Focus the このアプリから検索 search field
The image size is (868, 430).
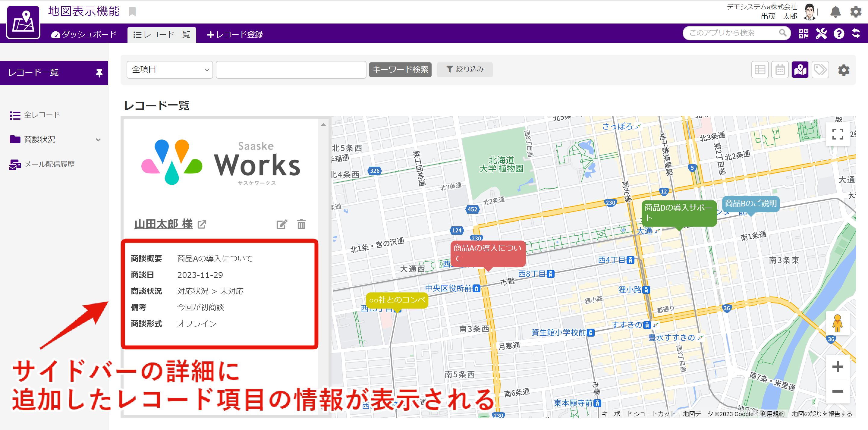tap(731, 33)
